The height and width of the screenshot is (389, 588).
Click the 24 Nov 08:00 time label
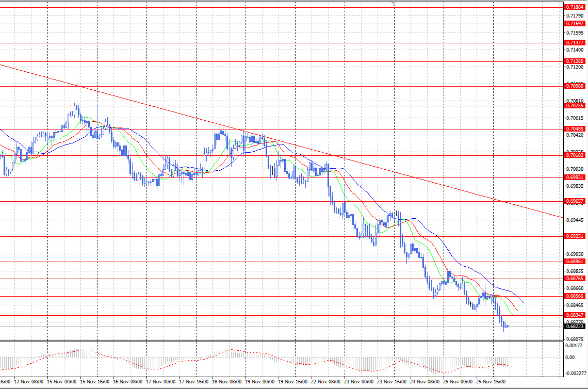[x=424, y=381]
